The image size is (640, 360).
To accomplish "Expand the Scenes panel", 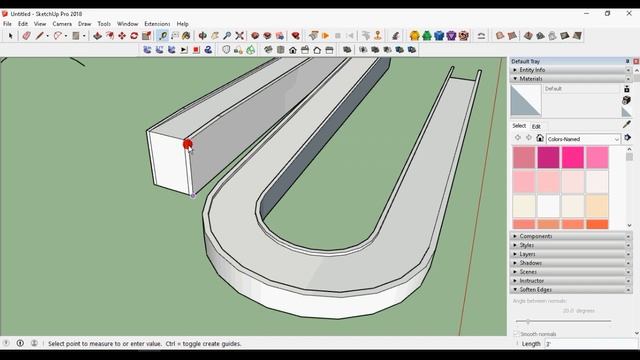I will [x=571, y=271].
